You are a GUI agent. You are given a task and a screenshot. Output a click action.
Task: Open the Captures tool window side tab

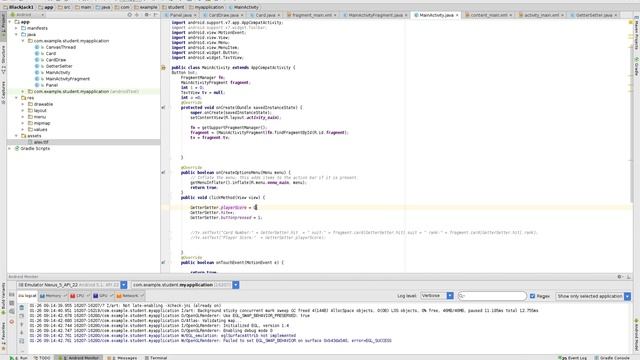click(x=3, y=92)
